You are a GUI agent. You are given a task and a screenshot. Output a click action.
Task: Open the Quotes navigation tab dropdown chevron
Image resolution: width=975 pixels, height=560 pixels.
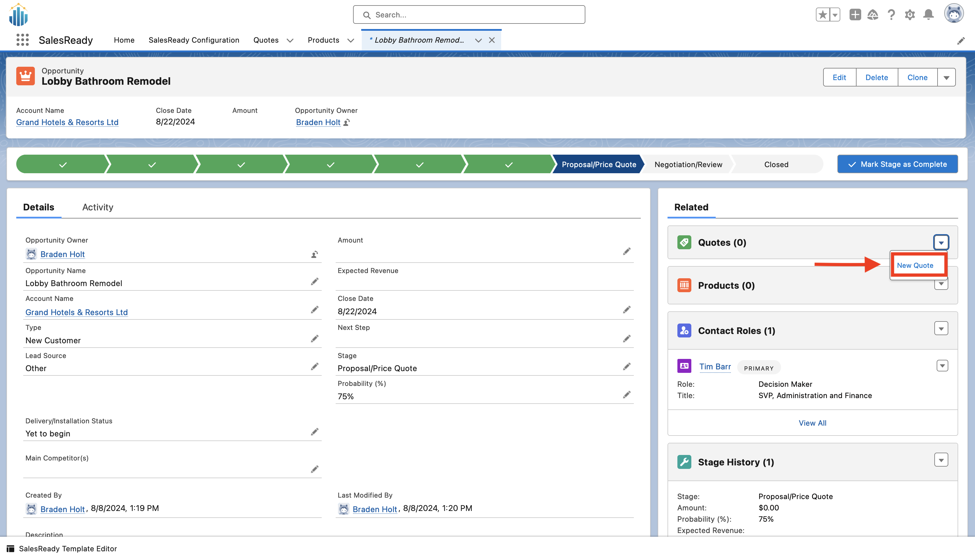click(290, 40)
